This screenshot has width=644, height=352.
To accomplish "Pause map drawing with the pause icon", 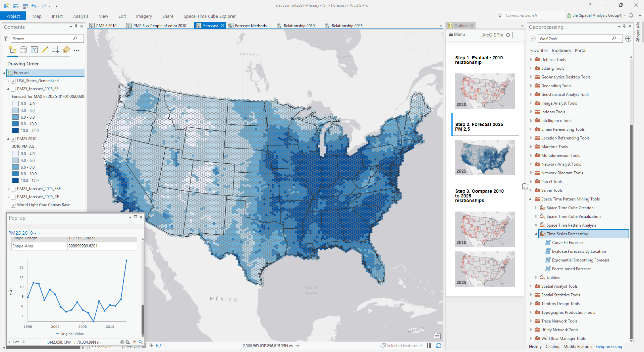I will click(x=429, y=346).
